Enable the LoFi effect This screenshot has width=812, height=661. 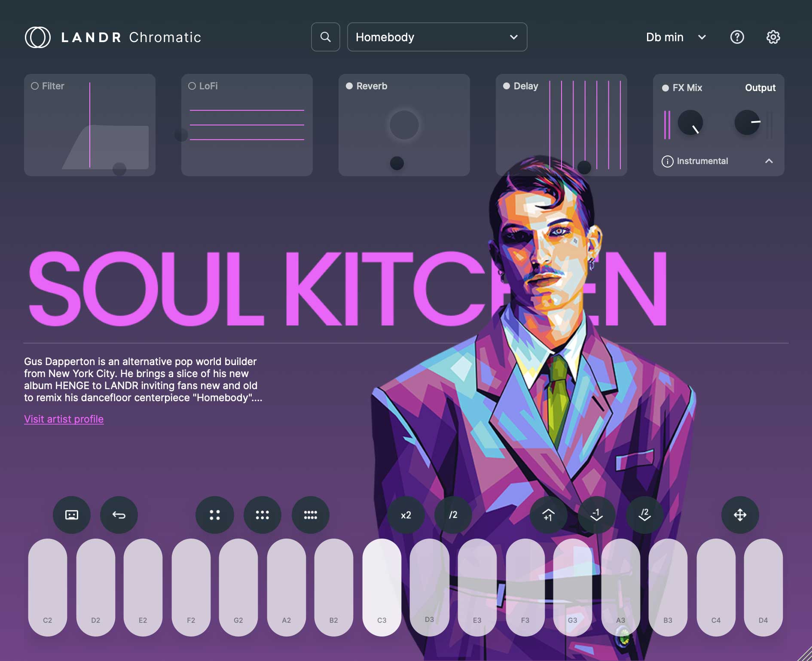pyautogui.click(x=192, y=86)
